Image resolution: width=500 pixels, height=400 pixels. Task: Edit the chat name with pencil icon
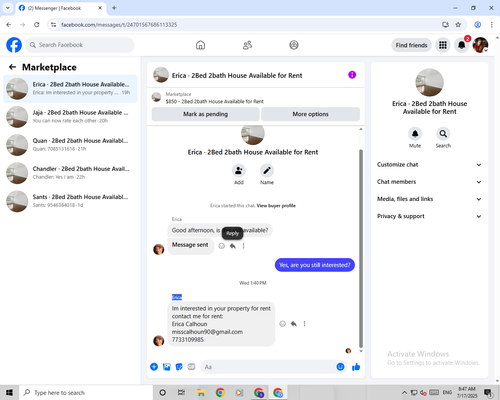coord(267,171)
